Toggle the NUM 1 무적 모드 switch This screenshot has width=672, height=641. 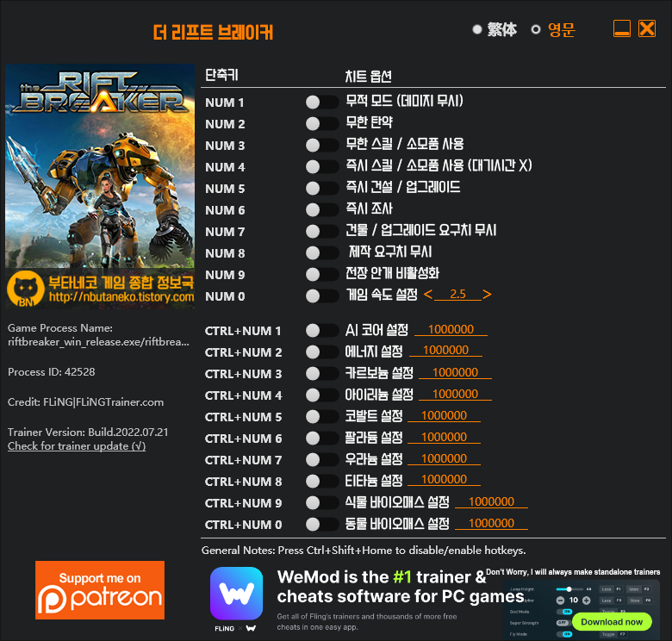pos(322,103)
